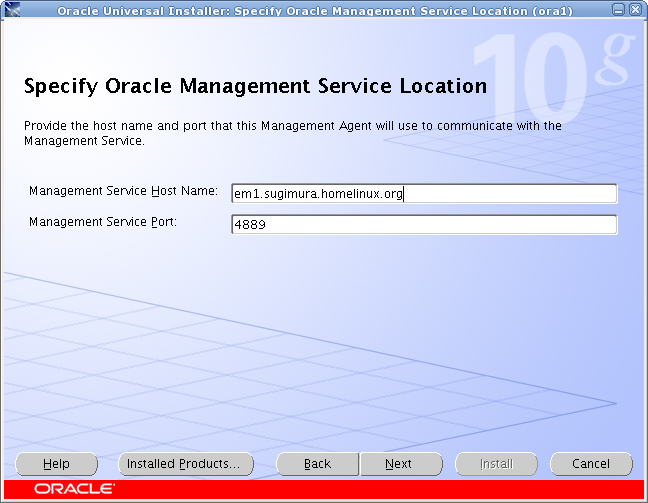
Task: Click the installer title bar text
Action: pyautogui.click(x=315, y=11)
